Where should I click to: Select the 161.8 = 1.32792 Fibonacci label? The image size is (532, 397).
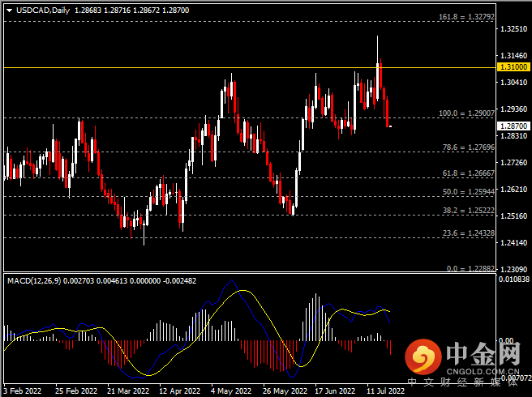pos(466,17)
